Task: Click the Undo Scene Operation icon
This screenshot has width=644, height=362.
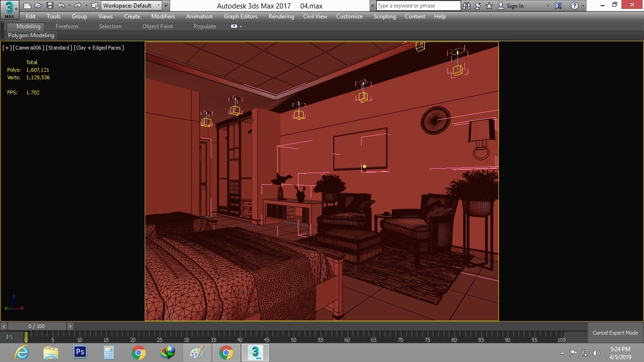Action: tap(61, 5)
